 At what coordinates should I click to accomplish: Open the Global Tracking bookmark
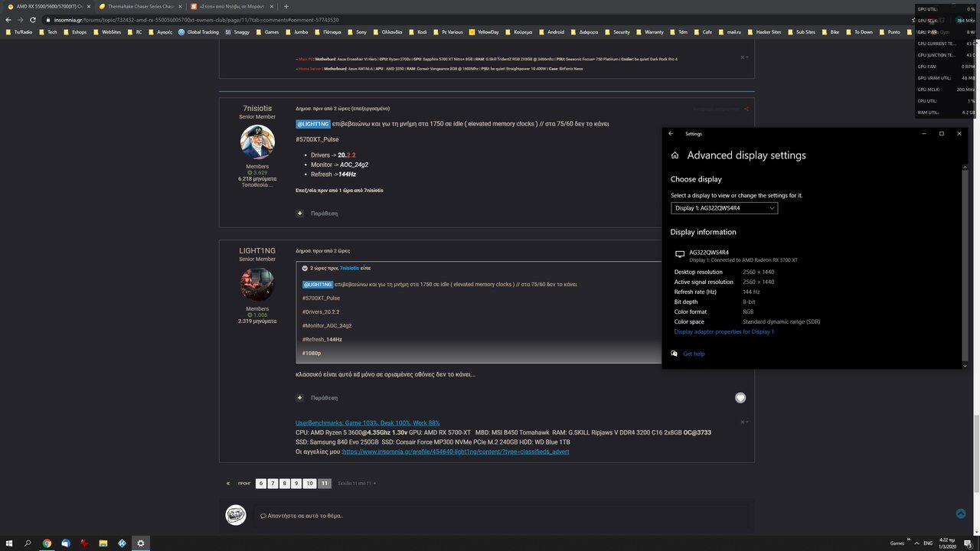[198, 32]
